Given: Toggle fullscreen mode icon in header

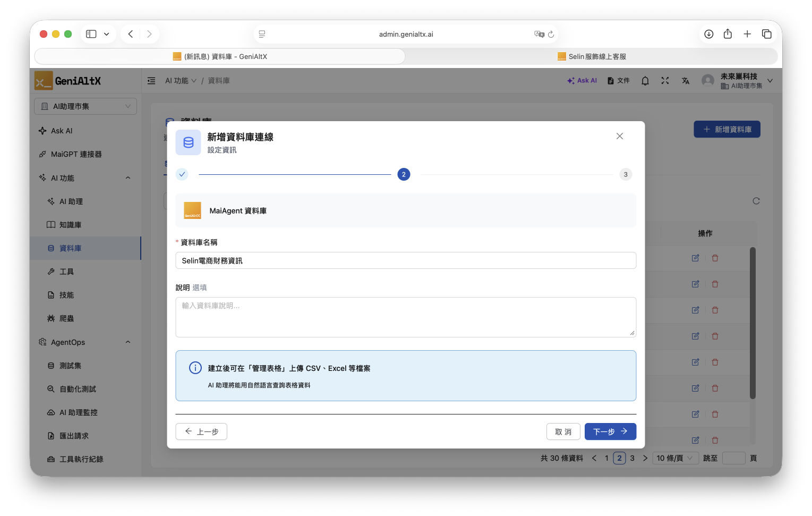Looking at the screenshot, I should [x=665, y=81].
